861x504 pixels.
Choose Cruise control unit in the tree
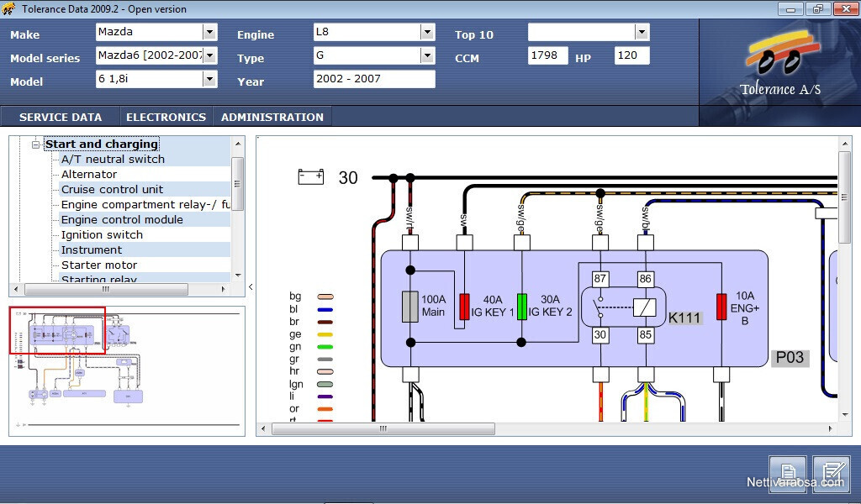point(112,189)
